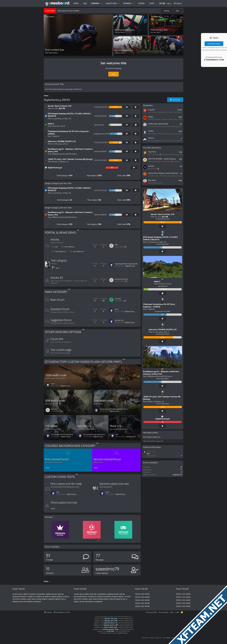Show players for dddd 2 in main server list
Screen dimensions: 227x644
pos(127,125)
